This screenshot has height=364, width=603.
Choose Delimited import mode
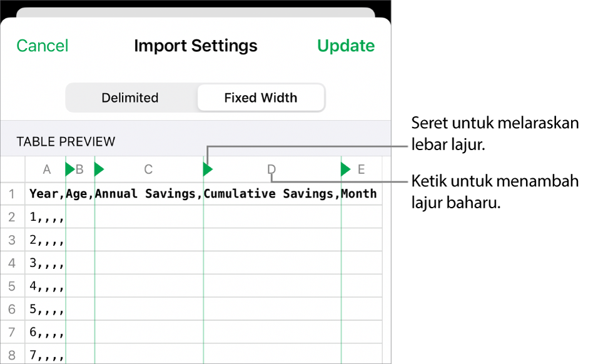(x=129, y=98)
